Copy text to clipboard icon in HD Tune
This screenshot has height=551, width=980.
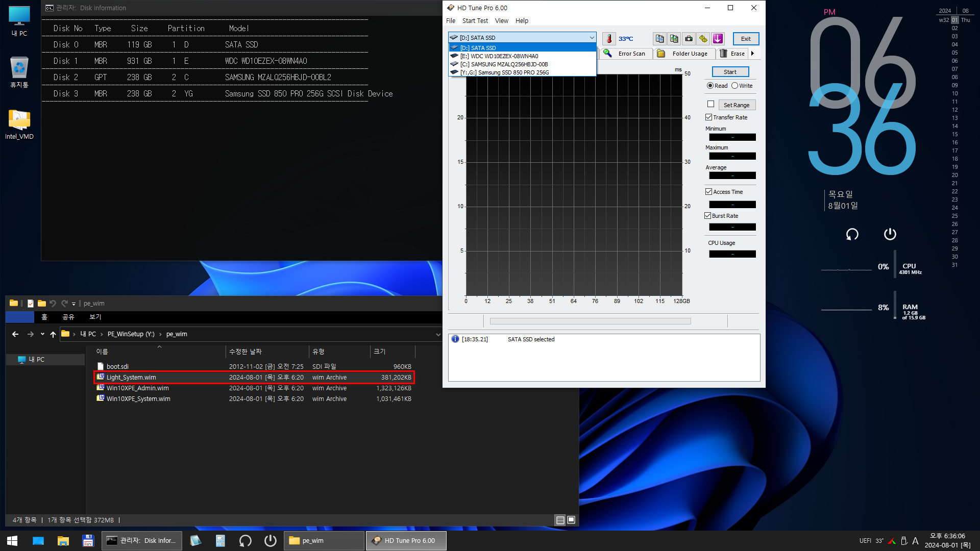[659, 39]
